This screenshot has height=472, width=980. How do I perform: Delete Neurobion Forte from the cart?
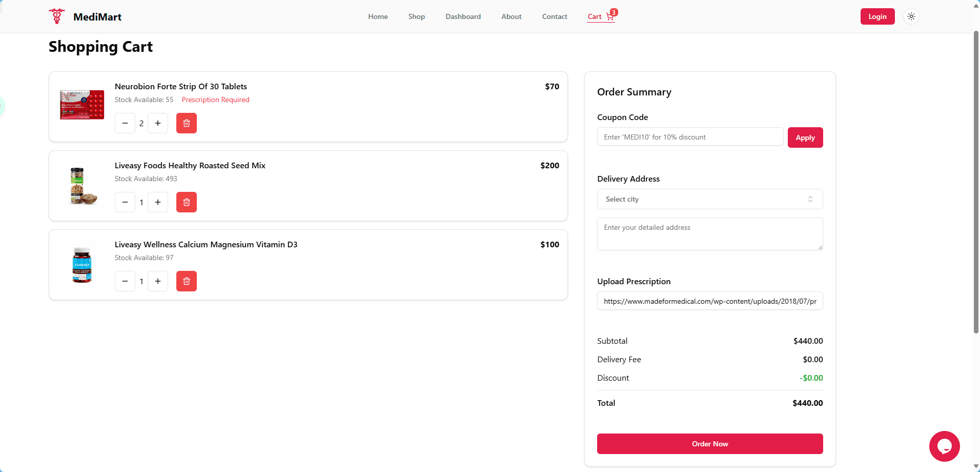point(187,123)
